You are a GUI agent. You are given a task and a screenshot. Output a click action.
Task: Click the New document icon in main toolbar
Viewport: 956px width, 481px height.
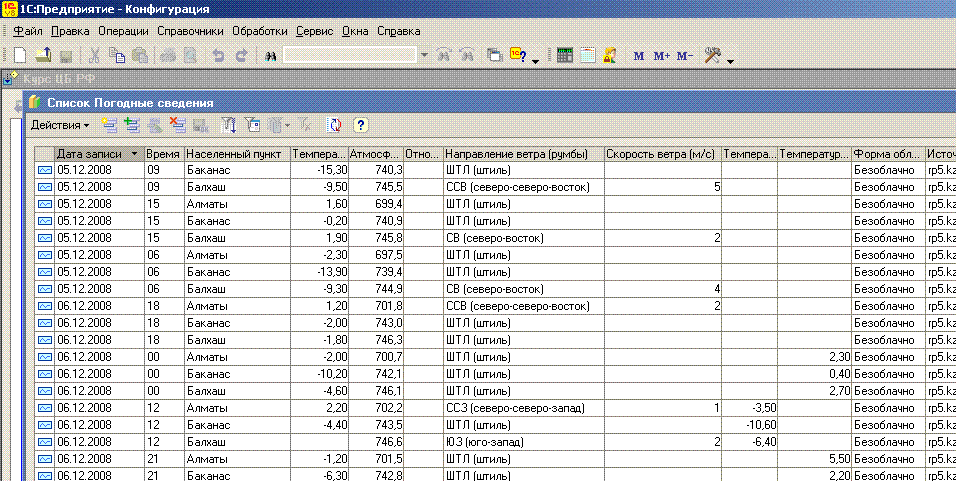coord(20,56)
